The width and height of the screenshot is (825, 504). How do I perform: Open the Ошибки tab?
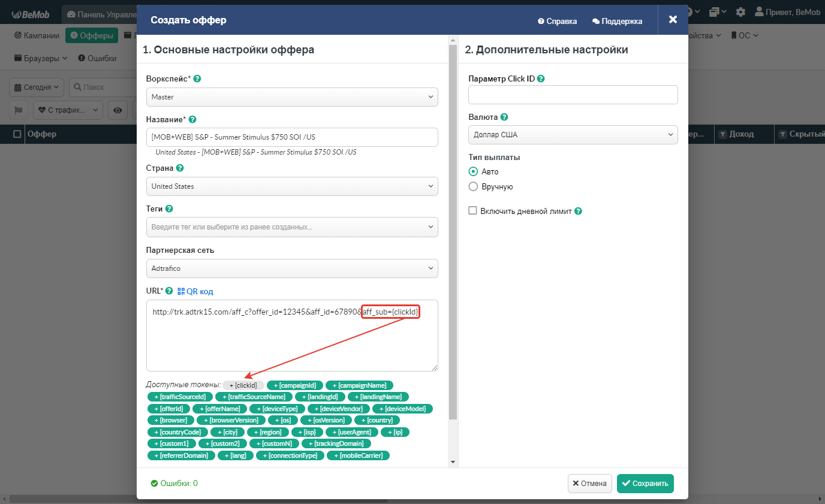click(97, 59)
